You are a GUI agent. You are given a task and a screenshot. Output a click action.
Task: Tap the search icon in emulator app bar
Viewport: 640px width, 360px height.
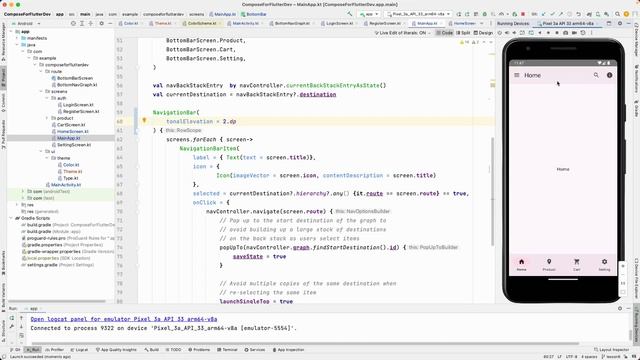coord(596,75)
